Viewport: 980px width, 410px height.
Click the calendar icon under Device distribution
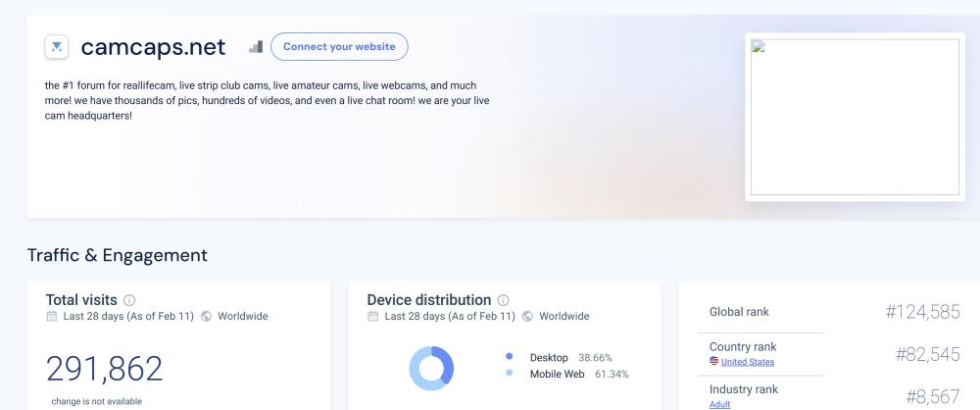(373, 317)
